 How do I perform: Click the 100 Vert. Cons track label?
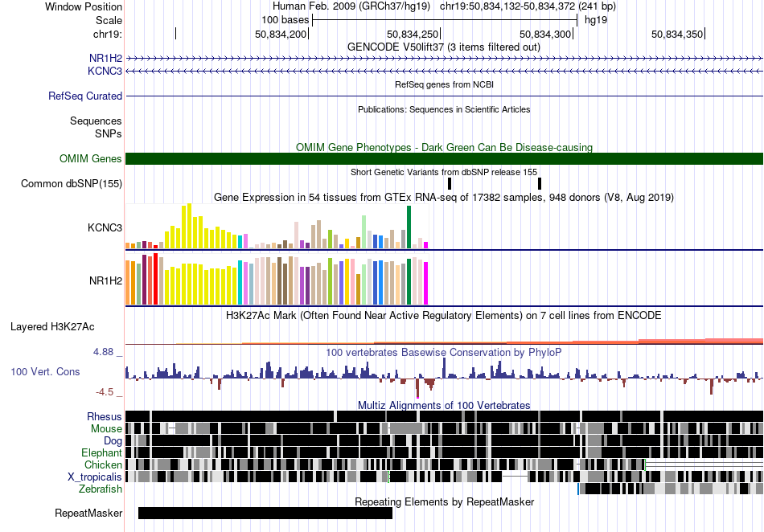pyautogui.click(x=45, y=372)
